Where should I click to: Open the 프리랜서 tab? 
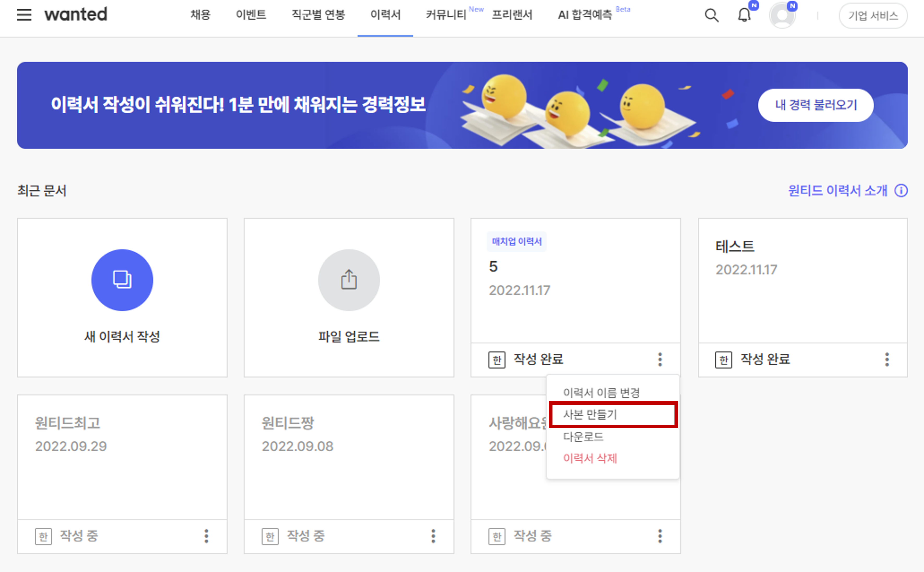click(x=512, y=15)
